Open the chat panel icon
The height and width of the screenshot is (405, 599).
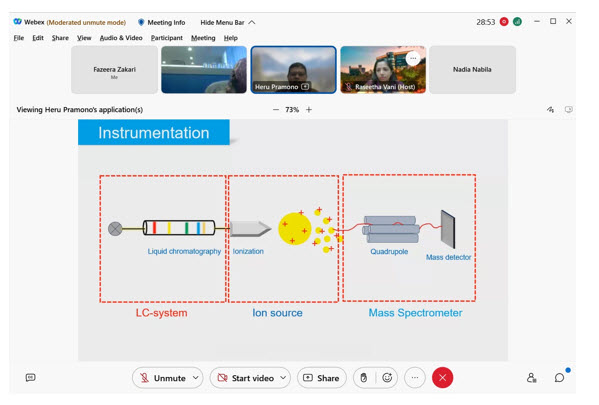point(559,378)
